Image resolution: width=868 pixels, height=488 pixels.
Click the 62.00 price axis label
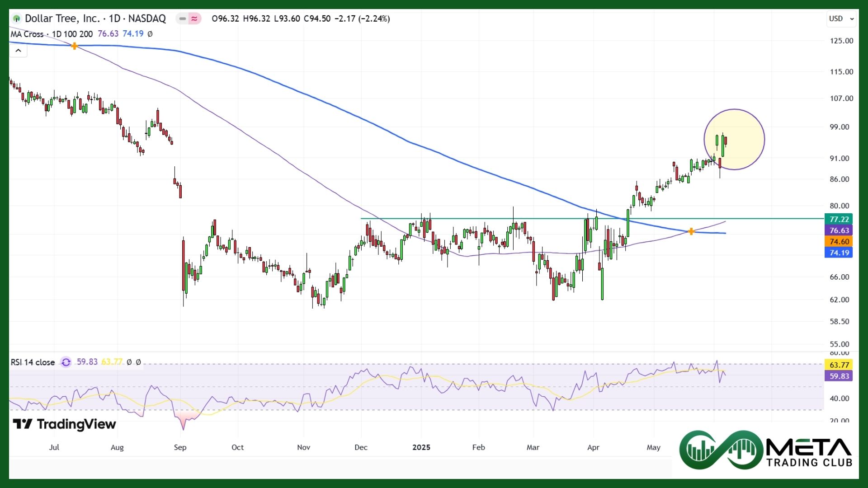(x=840, y=300)
